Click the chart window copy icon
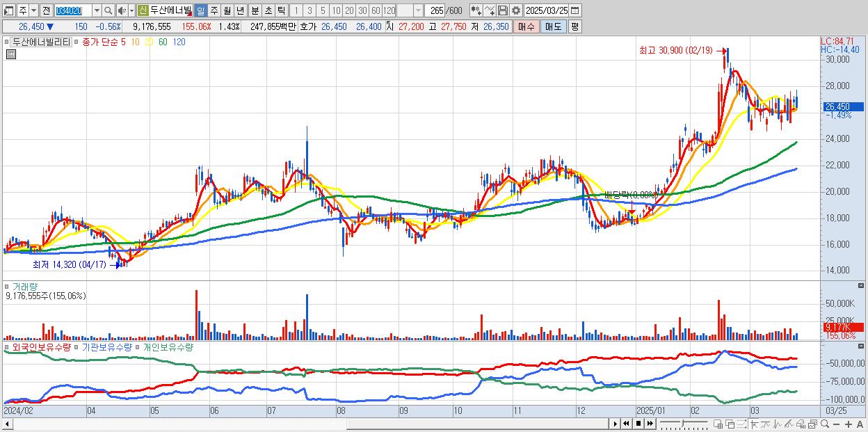The image size is (868, 432). (x=812, y=424)
